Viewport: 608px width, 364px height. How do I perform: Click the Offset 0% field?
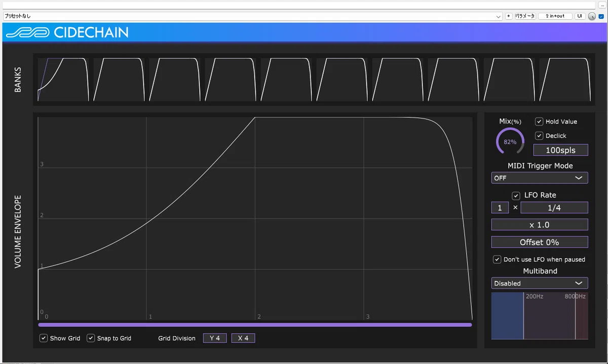(x=540, y=242)
